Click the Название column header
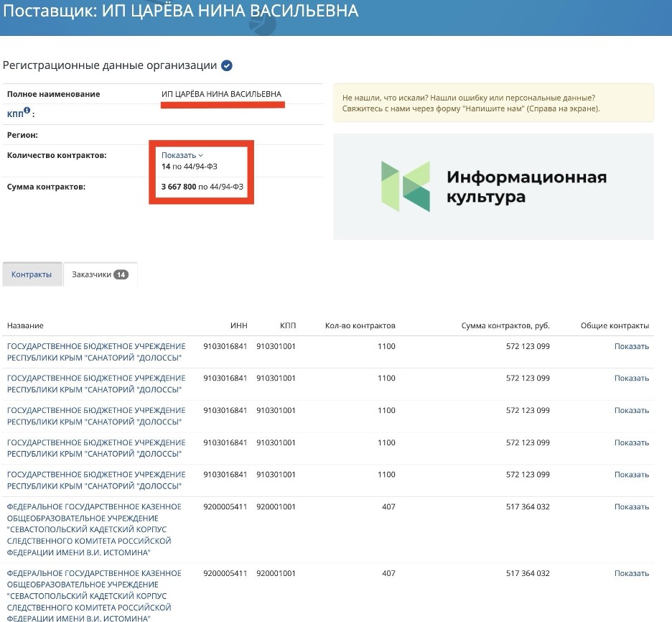This screenshot has width=672, height=622. point(25,325)
